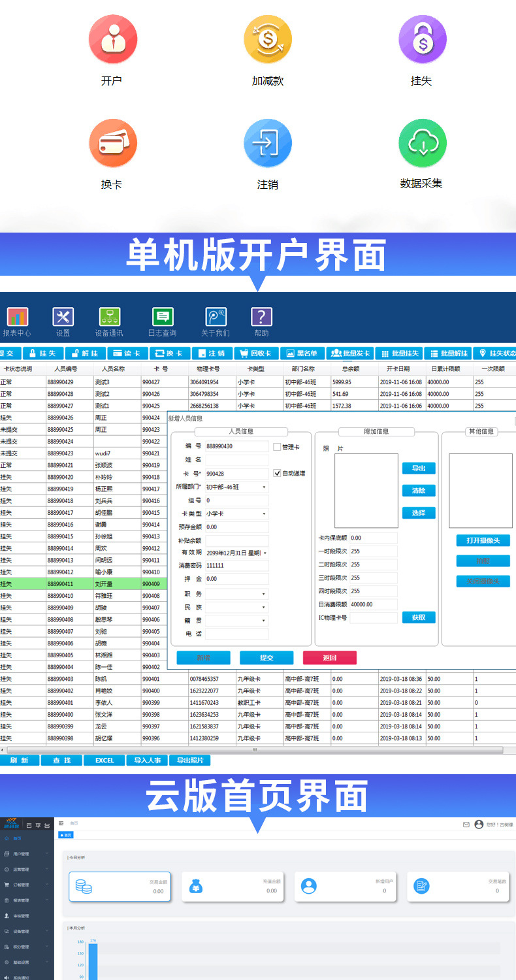Click the red 返回 button
516x980 pixels.
330,658
